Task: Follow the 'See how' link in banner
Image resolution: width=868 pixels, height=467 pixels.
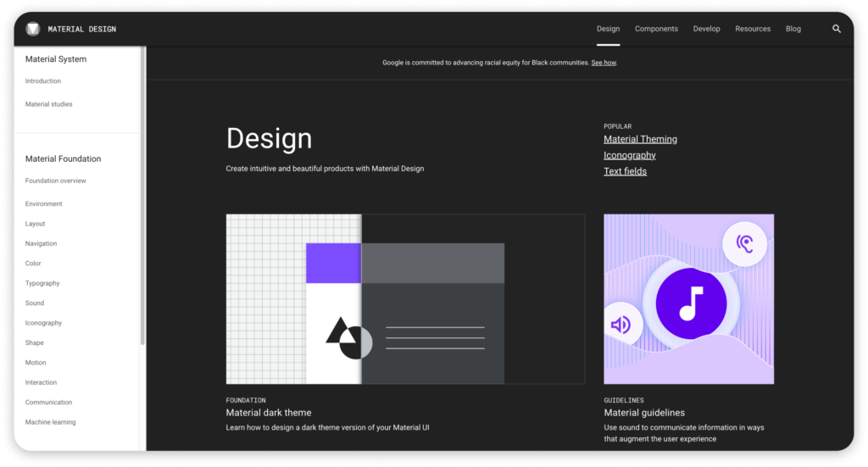Action: point(604,63)
